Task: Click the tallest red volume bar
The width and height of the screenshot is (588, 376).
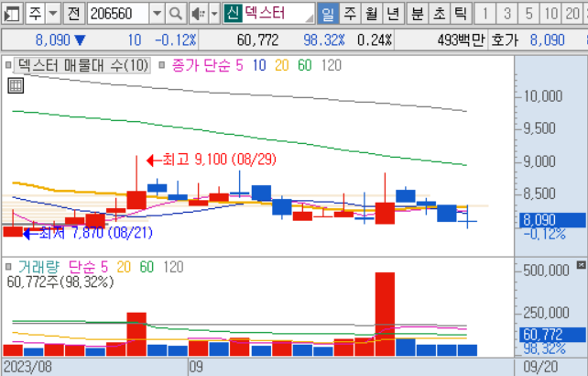Action: (x=385, y=314)
